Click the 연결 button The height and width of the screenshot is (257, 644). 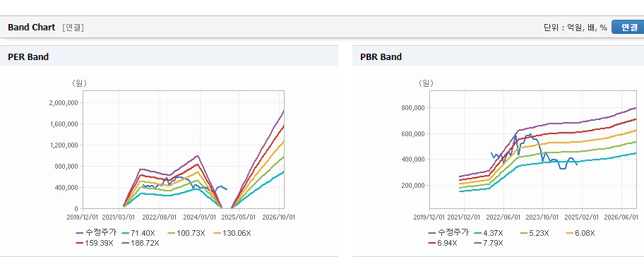[x=628, y=27]
